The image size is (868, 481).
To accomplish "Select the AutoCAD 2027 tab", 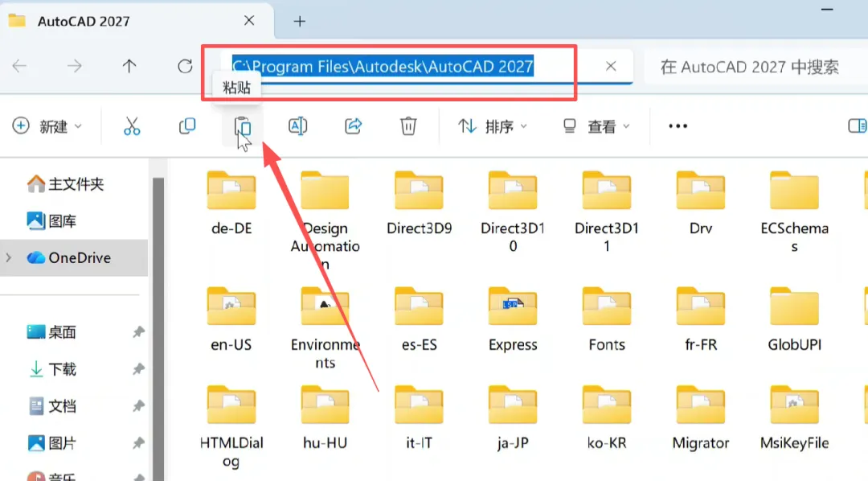I will 136,21.
